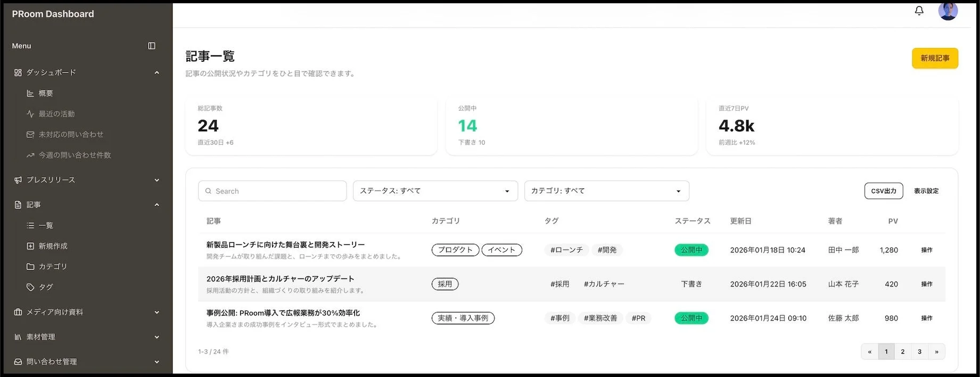Click the #業務改善 tag chip
This screenshot has height=377, width=980.
600,318
